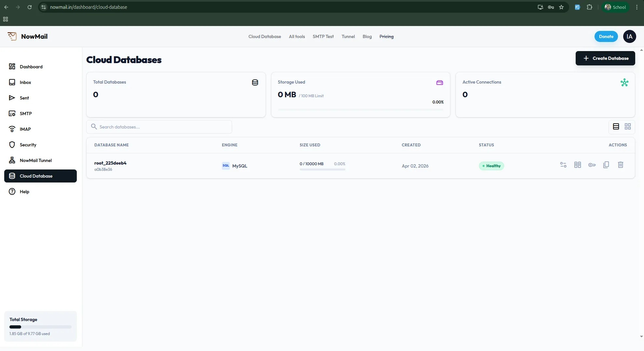Open the IA account avatar menu
This screenshot has width=644, height=351.
629,36
